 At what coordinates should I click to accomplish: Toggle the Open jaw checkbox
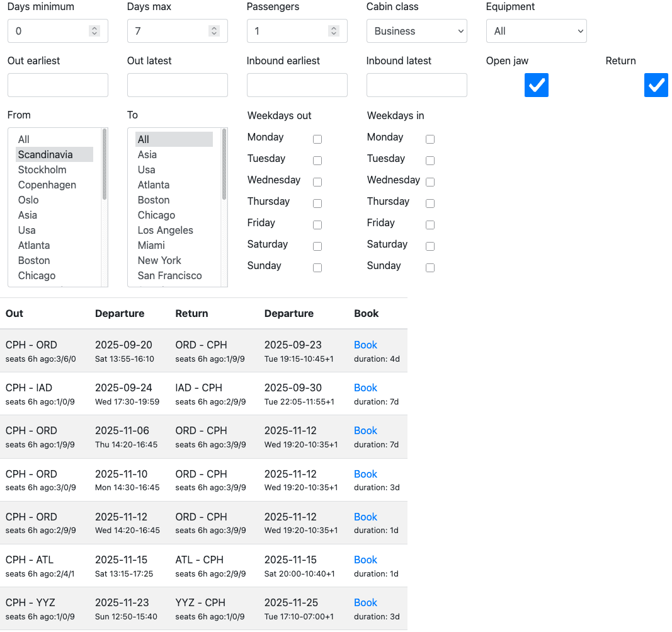(x=536, y=85)
